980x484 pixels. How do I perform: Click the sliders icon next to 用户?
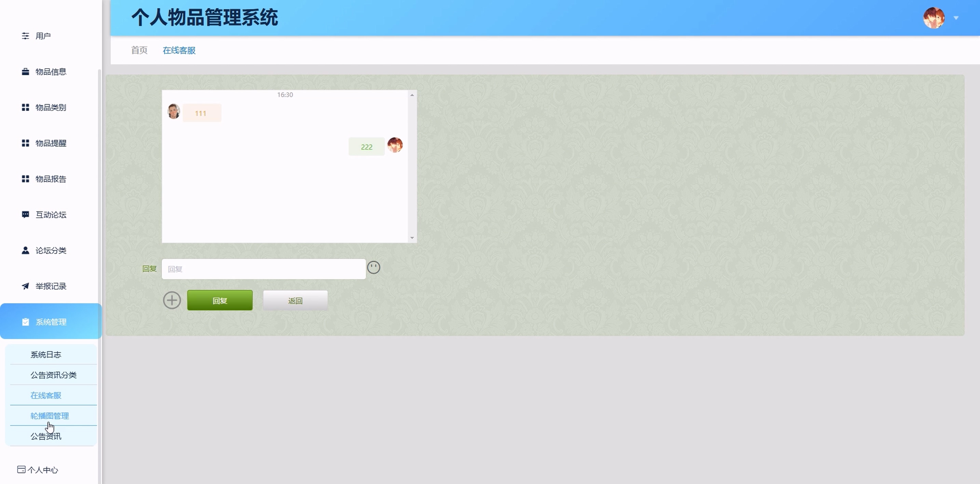[25, 36]
